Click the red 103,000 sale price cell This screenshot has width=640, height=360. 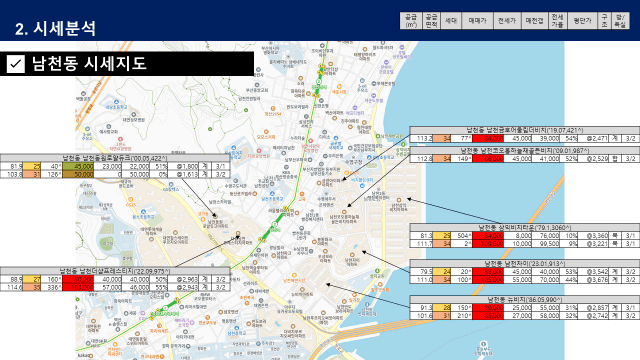[78, 287]
